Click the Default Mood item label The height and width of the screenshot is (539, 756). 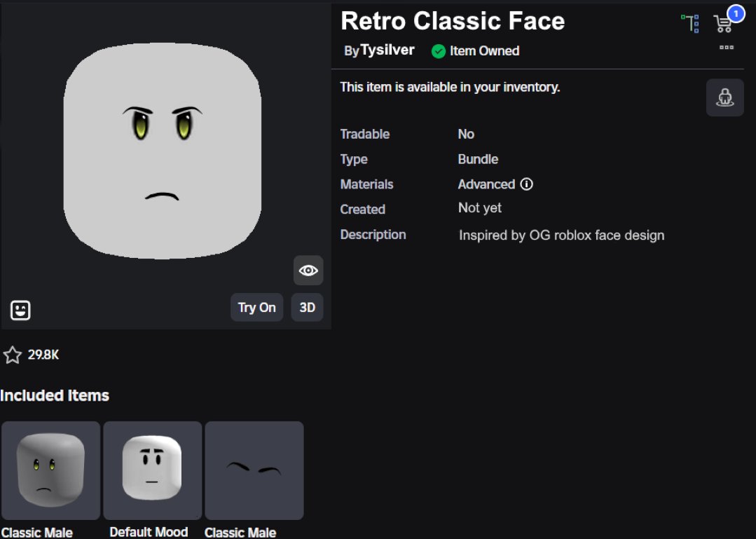coord(149,532)
